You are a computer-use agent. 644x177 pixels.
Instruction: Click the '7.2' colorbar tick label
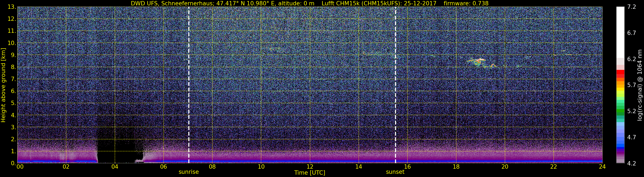[632, 7]
